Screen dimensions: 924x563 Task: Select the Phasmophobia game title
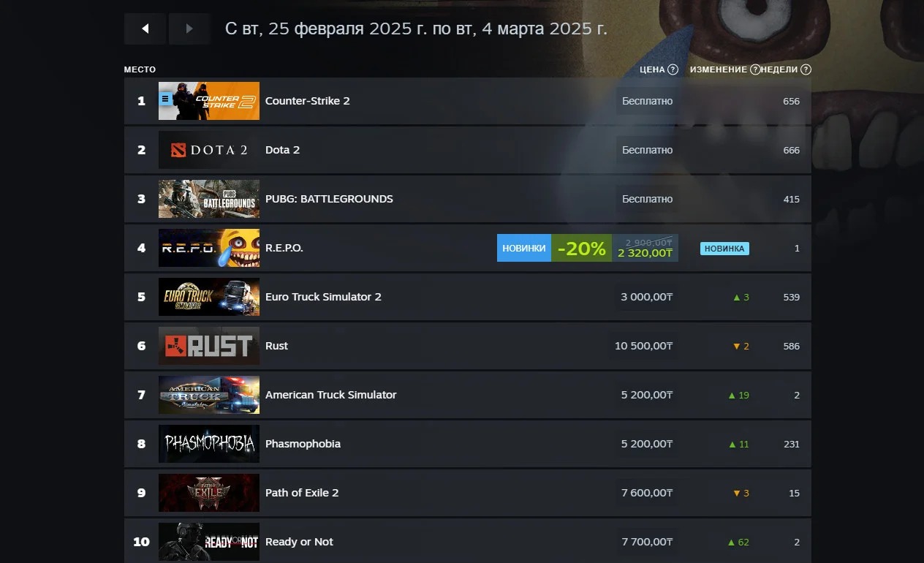(303, 444)
